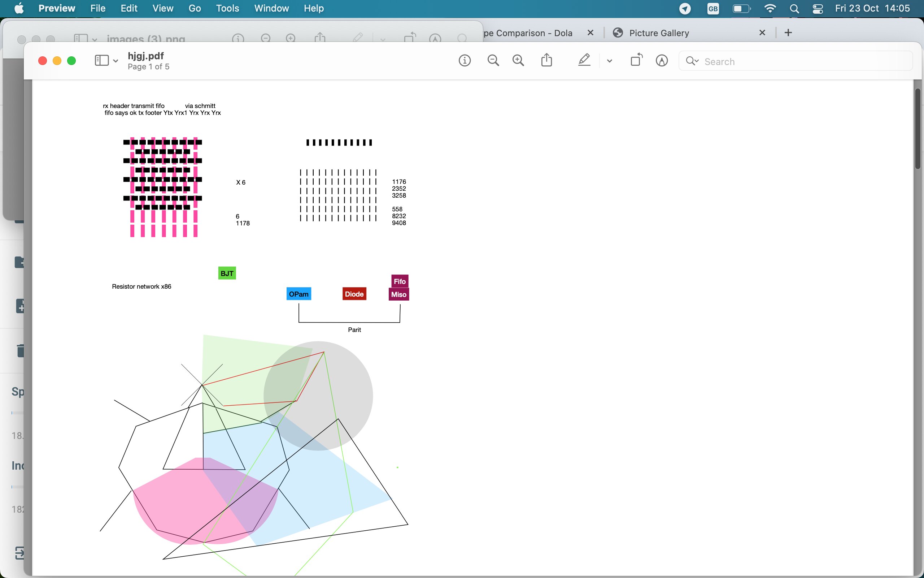Open the Preview application menu
The image size is (924, 578).
tap(57, 8)
